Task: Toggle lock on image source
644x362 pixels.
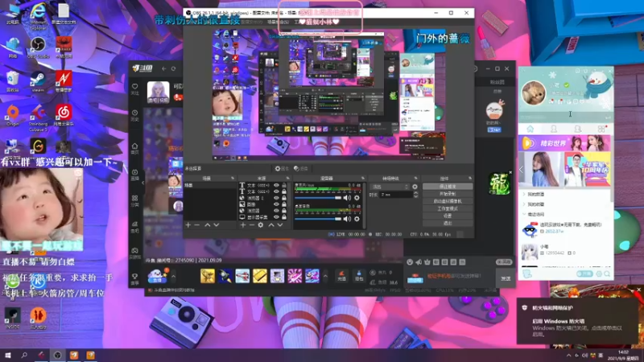Action: click(284, 204)
